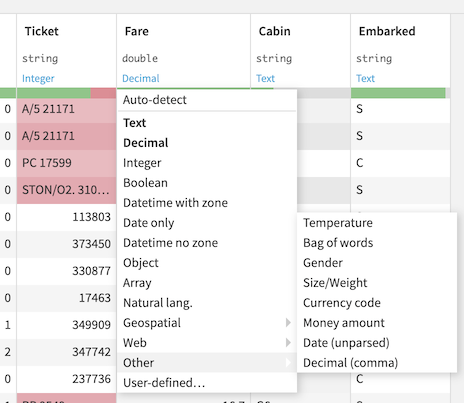
Task: Choose Date (unparsed) meaning
Action: pos(377,343)
